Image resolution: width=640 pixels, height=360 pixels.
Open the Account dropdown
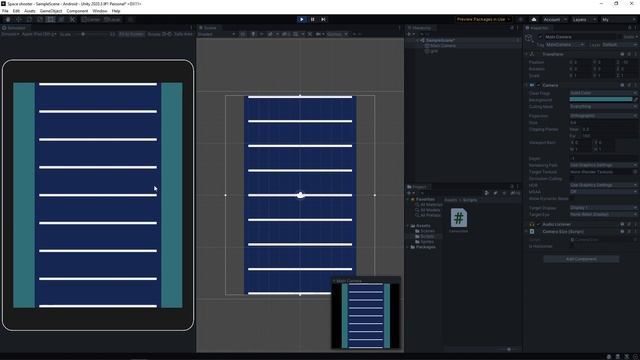554,19
